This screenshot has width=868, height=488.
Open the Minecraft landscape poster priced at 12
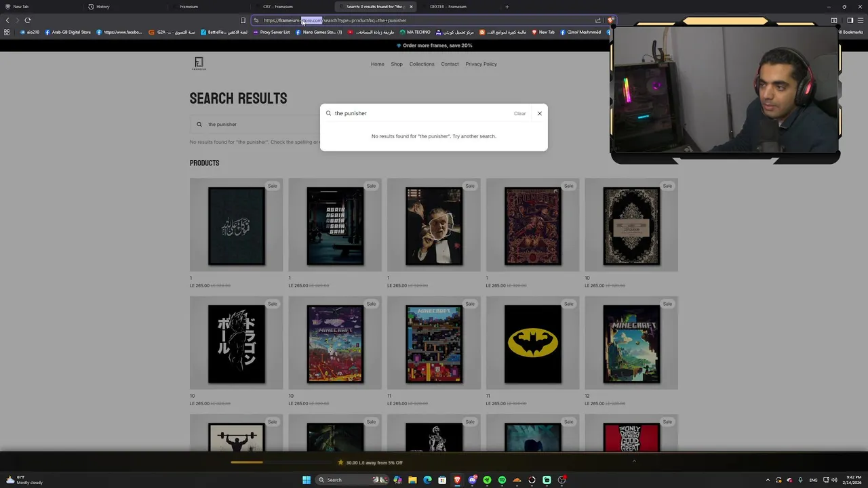[631, 344]
